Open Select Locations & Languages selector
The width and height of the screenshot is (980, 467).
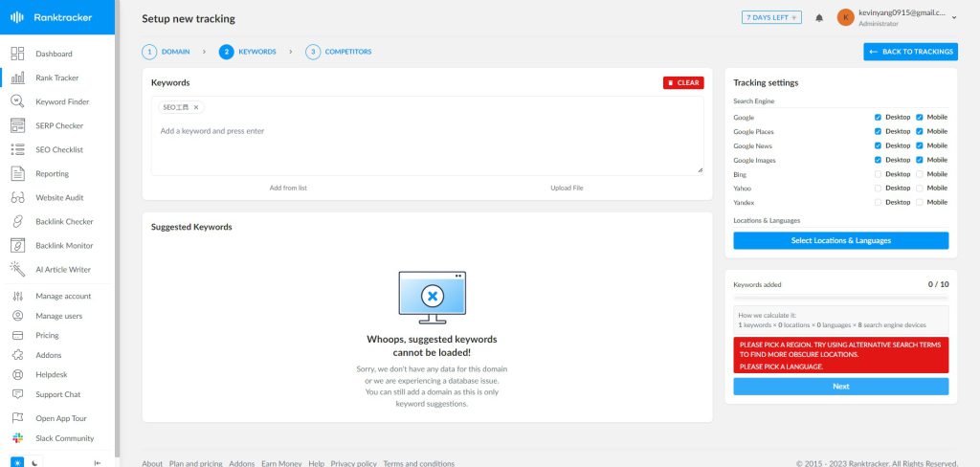point(840,240)
